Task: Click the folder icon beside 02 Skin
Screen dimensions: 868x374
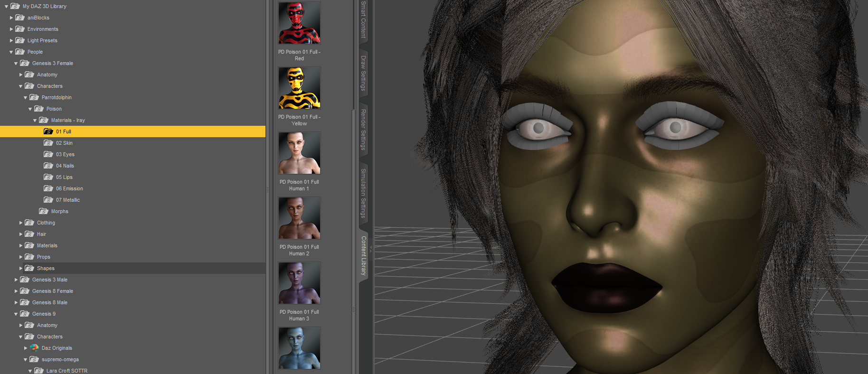Action: pyautogui.click(x=48, y=143)
